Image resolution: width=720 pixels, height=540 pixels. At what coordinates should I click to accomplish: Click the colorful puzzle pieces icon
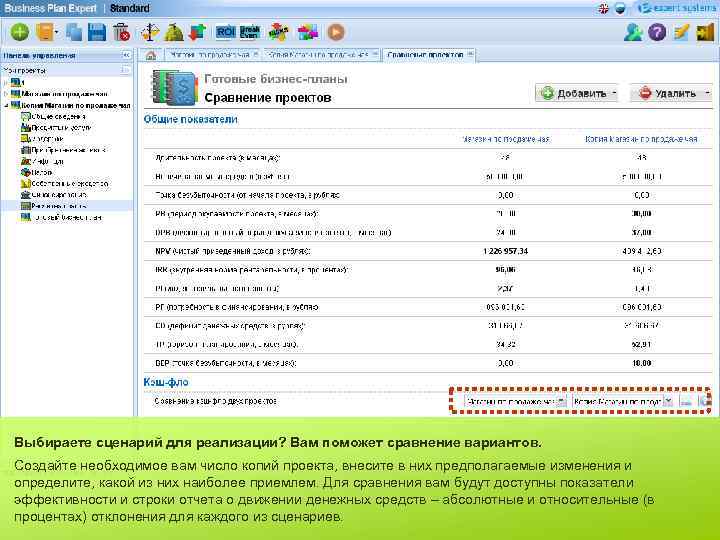[x=308, y=32]
